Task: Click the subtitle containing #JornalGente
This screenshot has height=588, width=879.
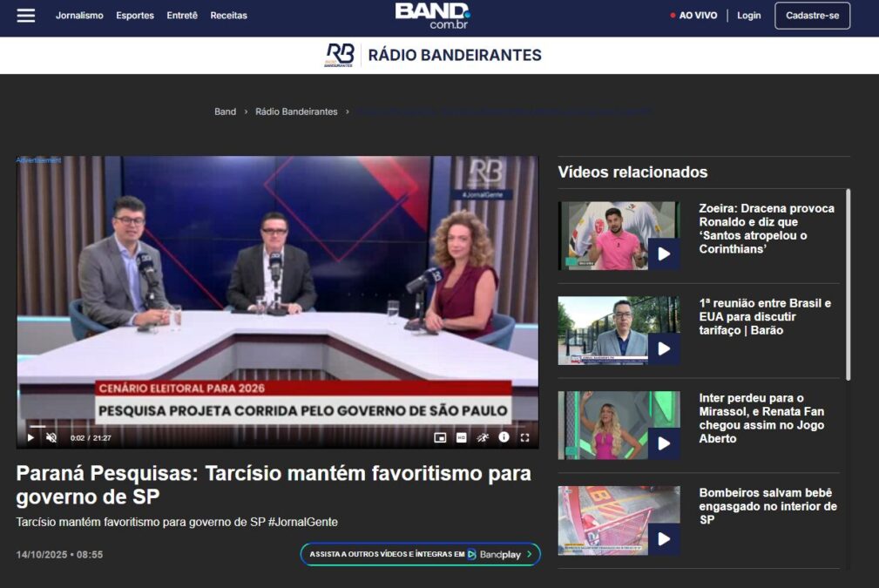Action: 177,522
